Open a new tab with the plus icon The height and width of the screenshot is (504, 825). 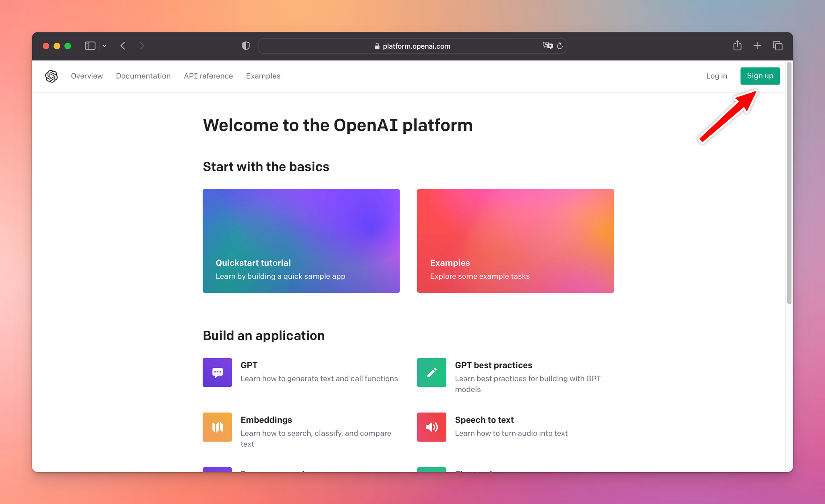[757, 46]
